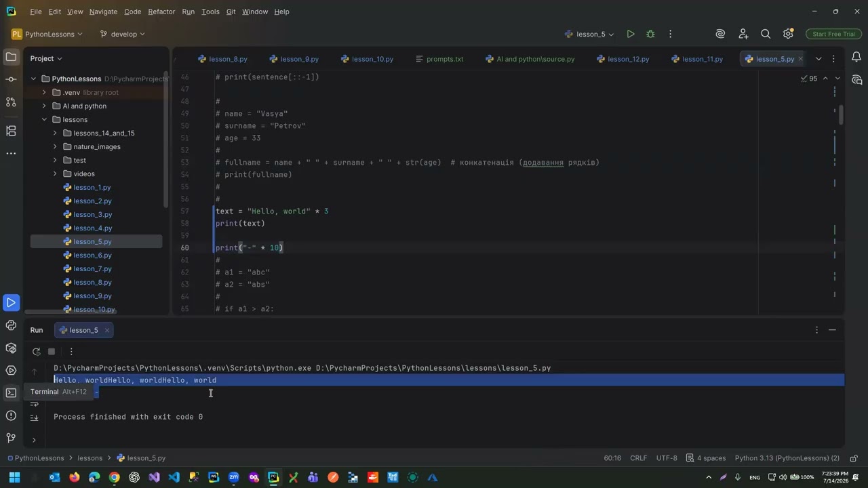Go to line via 60:16 indicator
868x488 pixels.
tap(612, 458)
